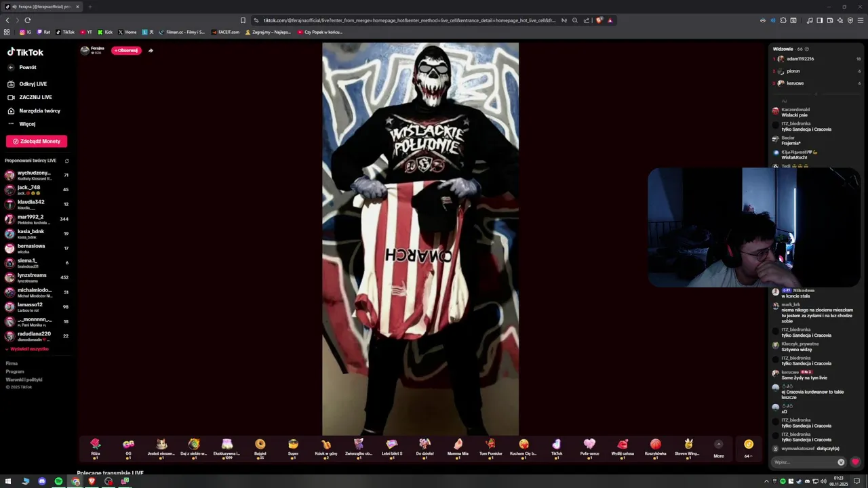Open Odkryj LIVE in the sidebar
The image size is (868, 488).
(x=28, y=84)
